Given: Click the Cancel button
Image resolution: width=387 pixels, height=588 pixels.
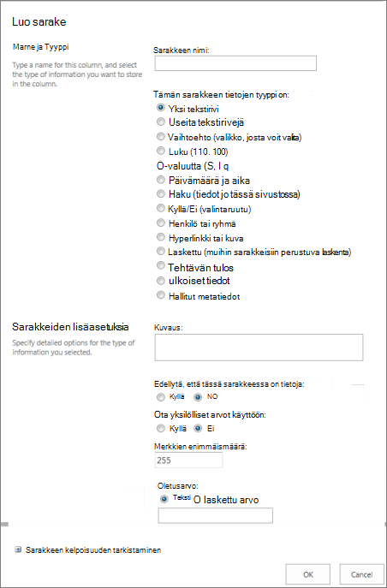Looking at the screenshot, I should point(361,574).
